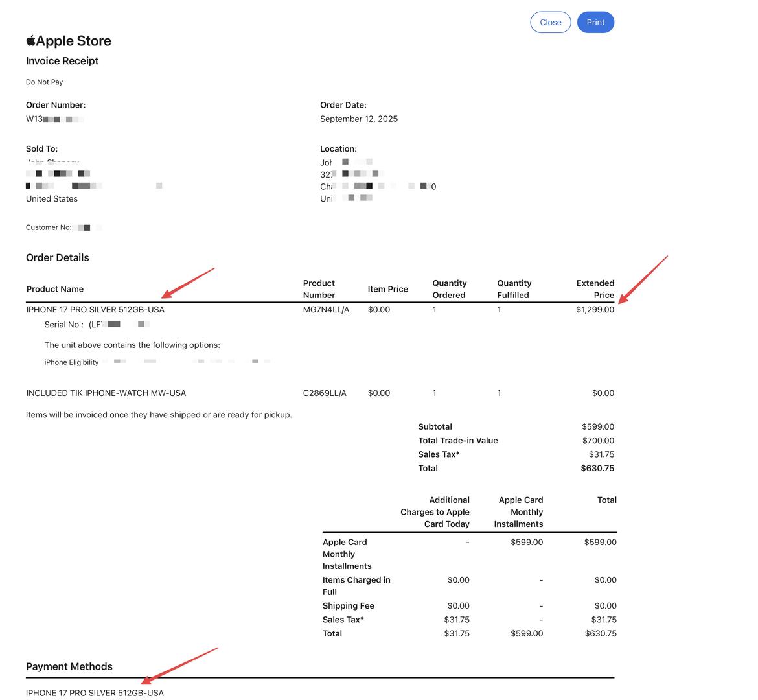758x700 pixels.
Task: Click INCLUDED TIK IPHONE-WATCH MW-USA item
Action: click(106, 393)
